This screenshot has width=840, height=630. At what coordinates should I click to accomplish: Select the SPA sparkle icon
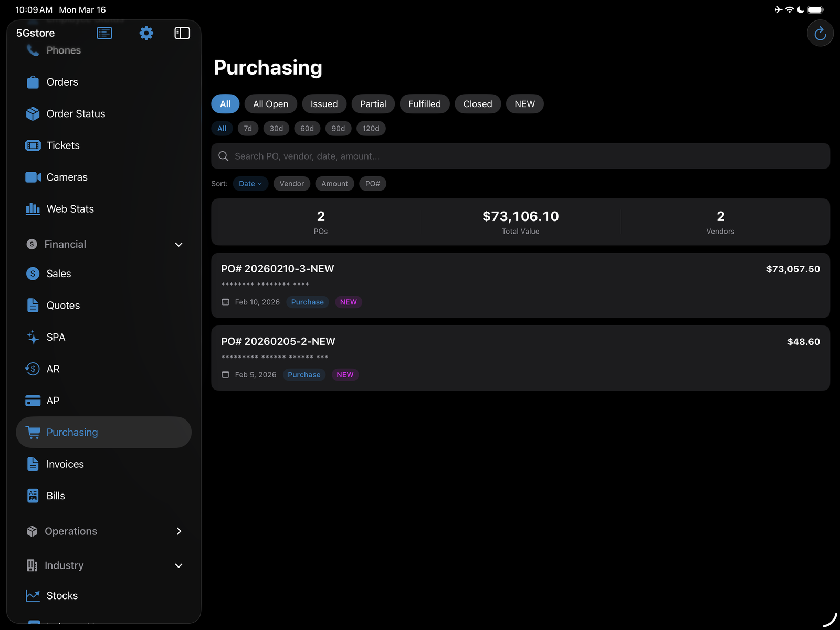[32, 337]
